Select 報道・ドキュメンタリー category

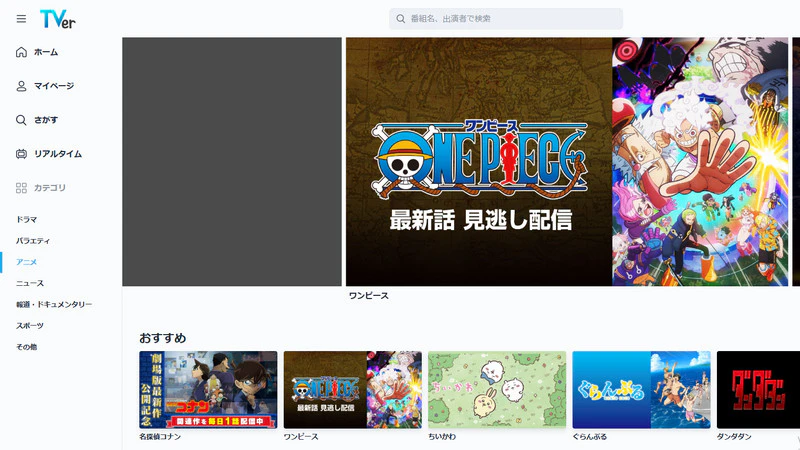[x=54, y=305]
